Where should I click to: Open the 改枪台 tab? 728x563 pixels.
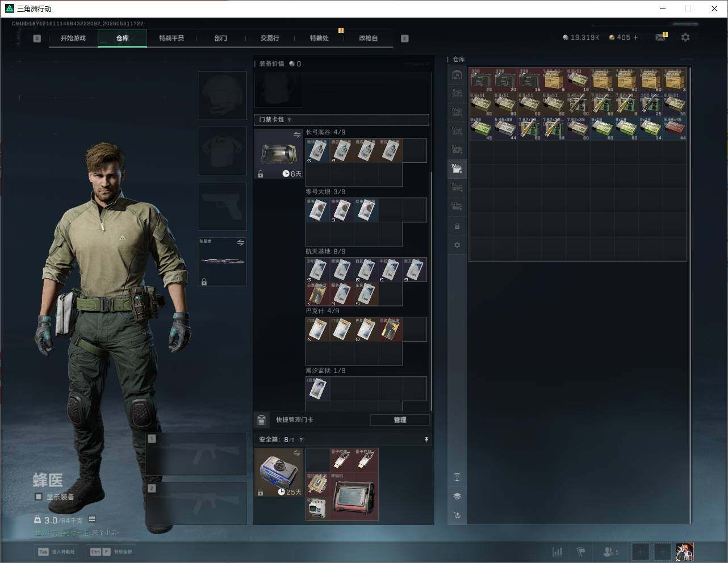pyautogui.click(x=368, y=38)
